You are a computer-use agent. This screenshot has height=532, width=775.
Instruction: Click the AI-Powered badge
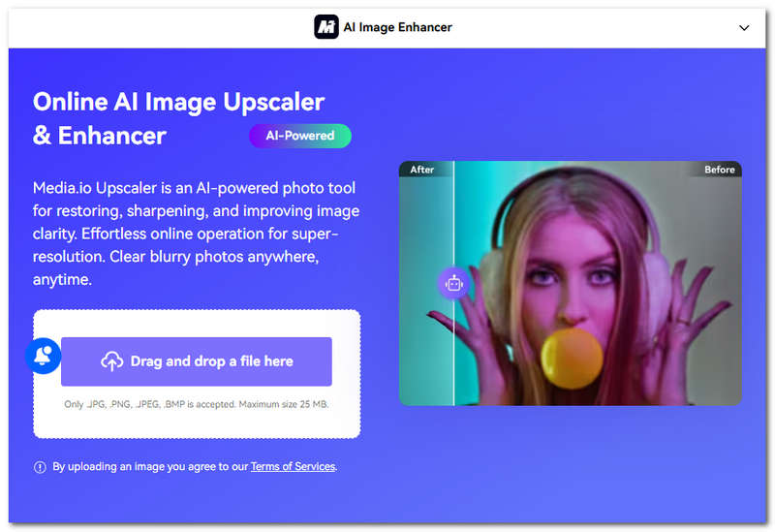click(x=300, y=136)
